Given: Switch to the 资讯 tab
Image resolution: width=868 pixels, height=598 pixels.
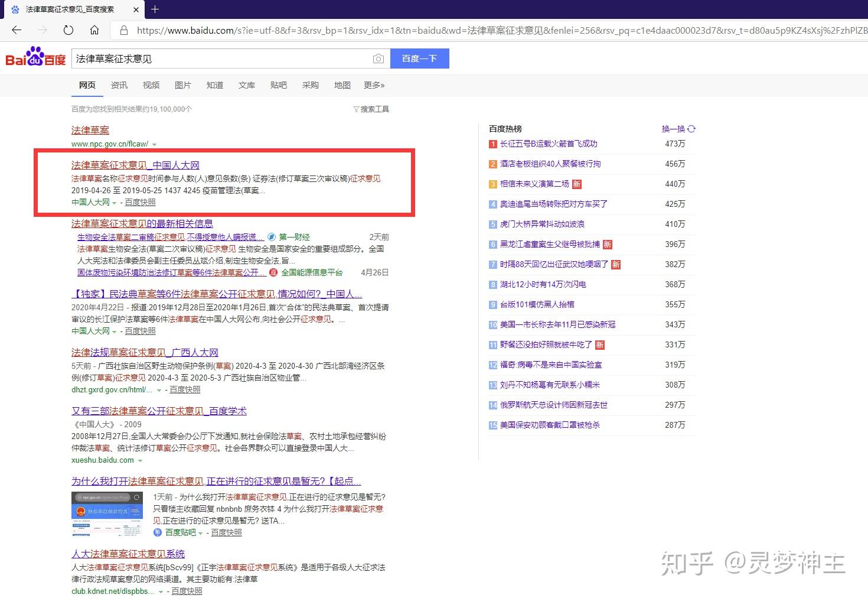Looking at the screenshot, I should pos(119,85).
